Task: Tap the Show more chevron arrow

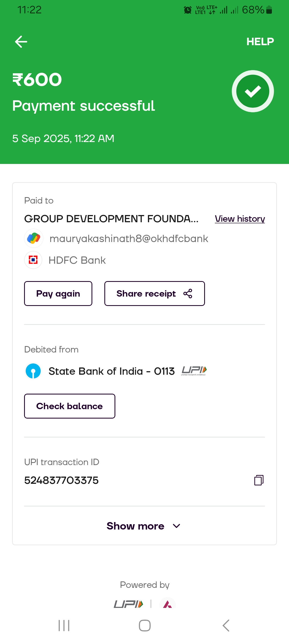Action: pos(177,526)
